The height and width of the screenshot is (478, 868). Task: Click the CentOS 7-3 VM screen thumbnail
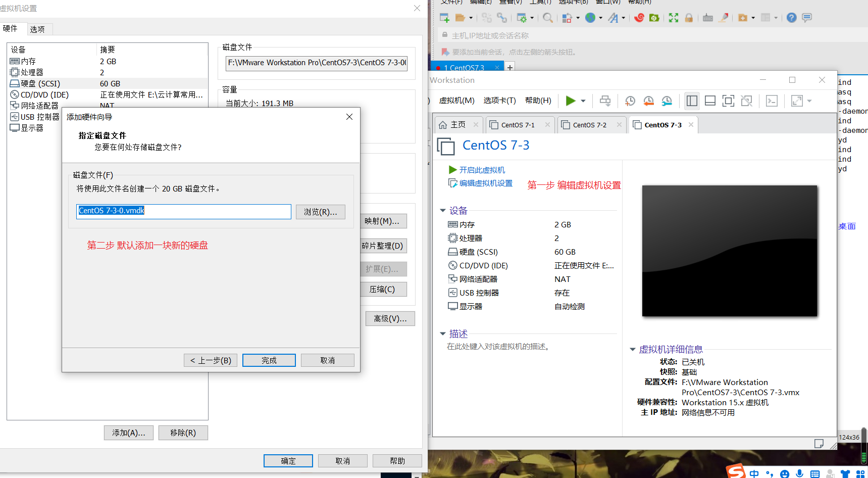(x=730, y=251)
